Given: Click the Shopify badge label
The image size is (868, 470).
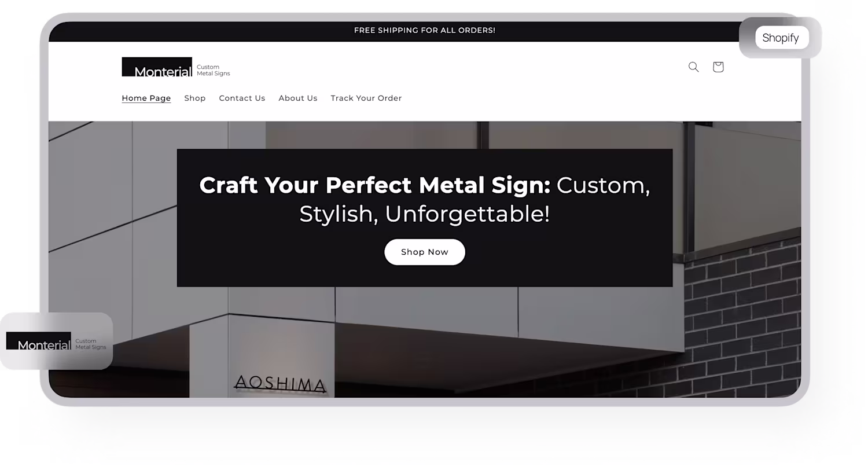Looking at the screenshot, I should (781, 38).
